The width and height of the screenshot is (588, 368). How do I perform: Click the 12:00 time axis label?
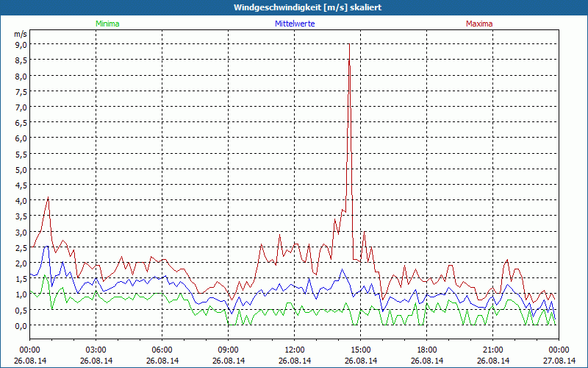click(x=295, y=350)
